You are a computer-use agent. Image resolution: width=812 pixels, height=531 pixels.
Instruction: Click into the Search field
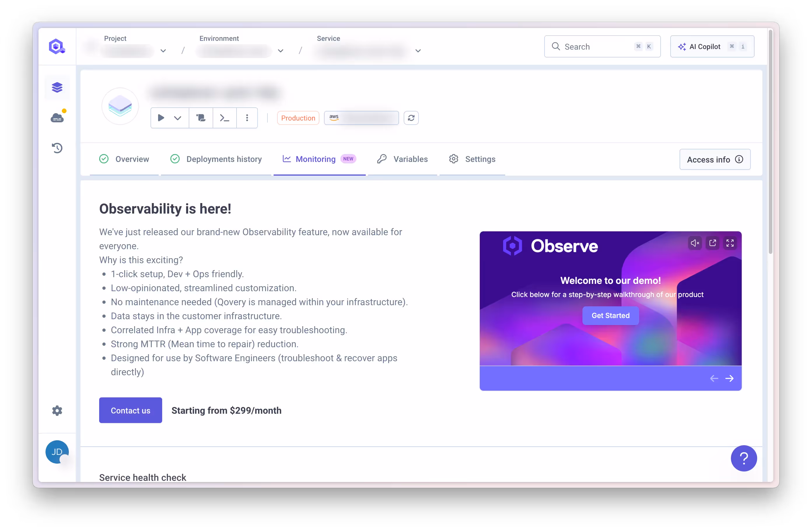[x=594, y=46]
